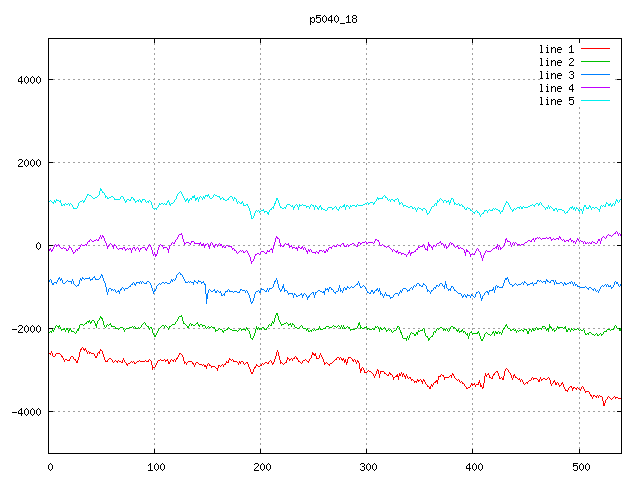Select the purple line 4 legend sample
The image size is (640, 480).
point(595,88)
